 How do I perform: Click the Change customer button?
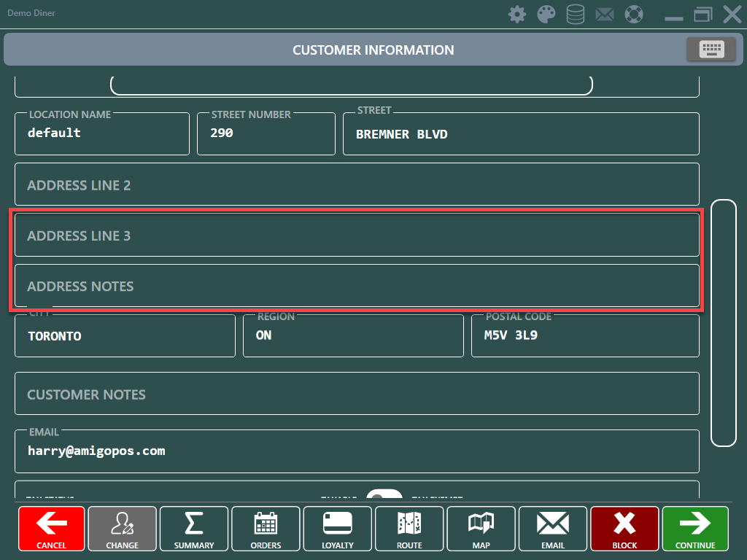[122, 529]
